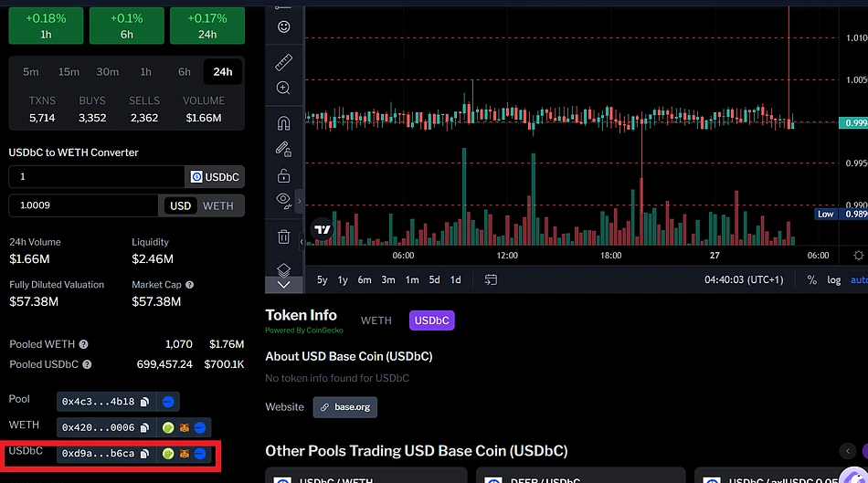Select the ruler measure tool
Image resolution: width=868 pixels, height=483 pixels.
(283, 62)
